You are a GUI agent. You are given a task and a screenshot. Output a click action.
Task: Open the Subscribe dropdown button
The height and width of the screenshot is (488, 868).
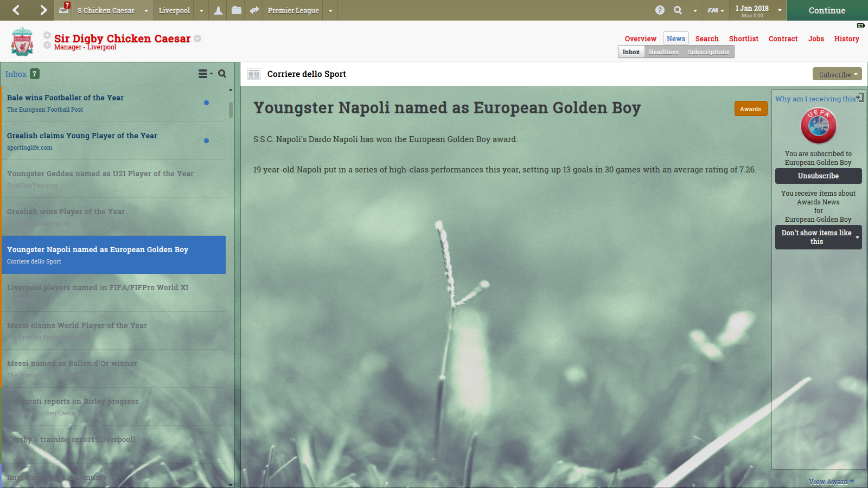click(x=837, y=74)
